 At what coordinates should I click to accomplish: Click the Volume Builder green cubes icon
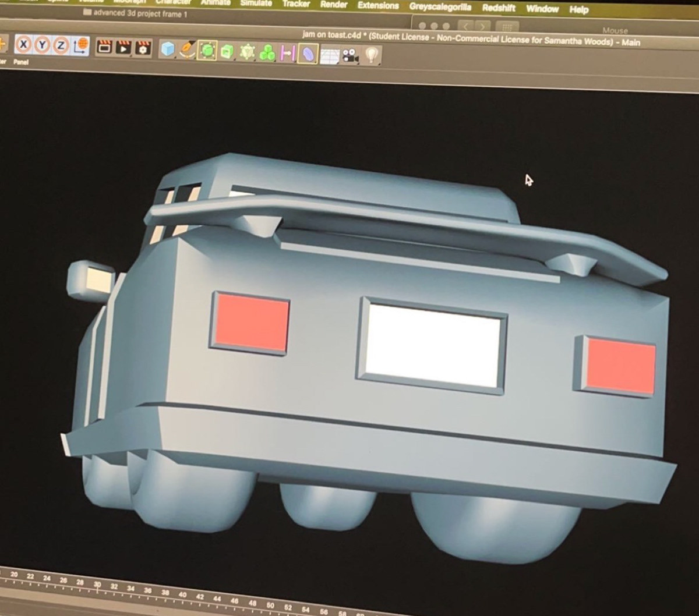pyautogui.click(x=267, y=53)
